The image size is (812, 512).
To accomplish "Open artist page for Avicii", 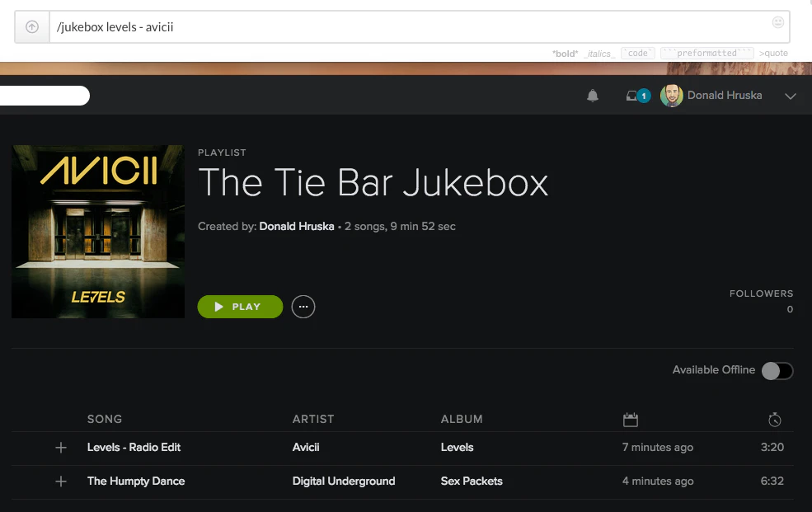I will (x=305, y=448).
